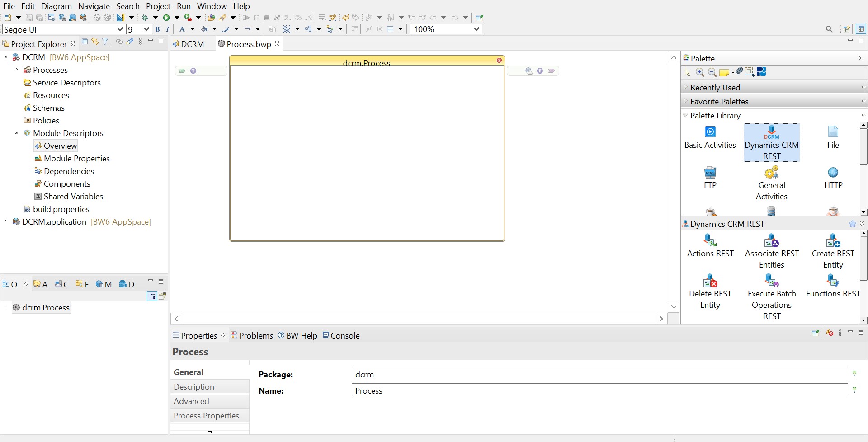868x442 pixels.
Task: Add dcrm.Process palette to favorites star
Action: [853, 224]
